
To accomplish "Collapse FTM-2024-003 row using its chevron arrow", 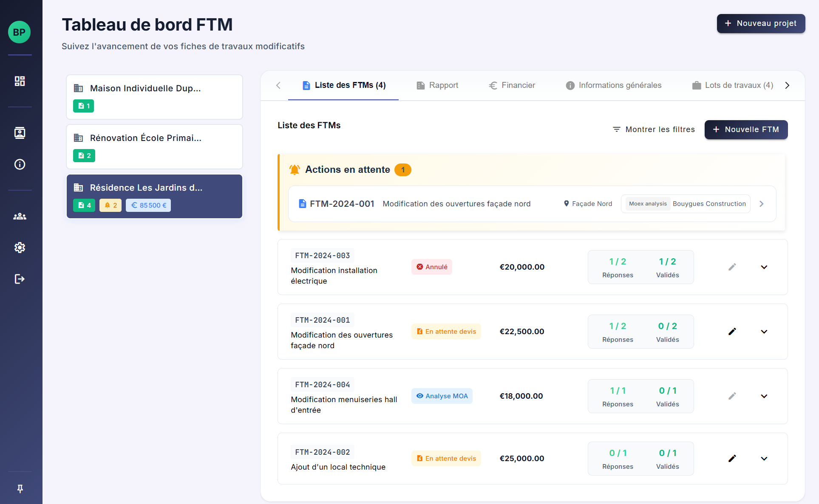I will point(764,267).
